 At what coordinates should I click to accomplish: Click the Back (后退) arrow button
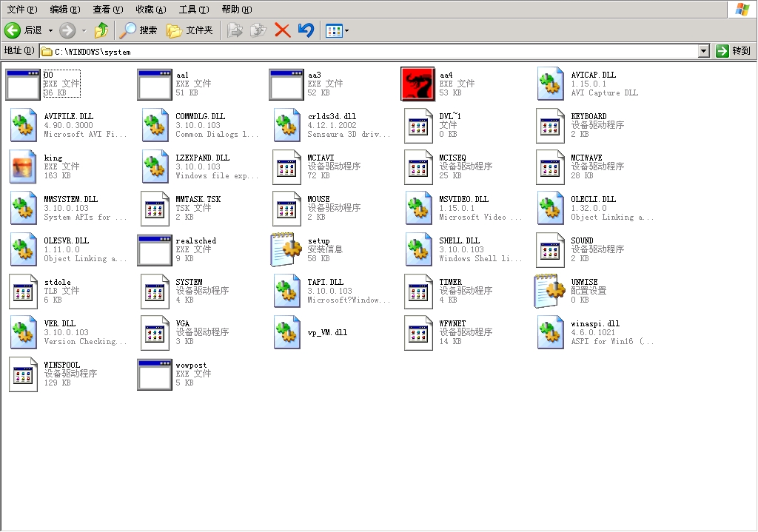point(23,30)
